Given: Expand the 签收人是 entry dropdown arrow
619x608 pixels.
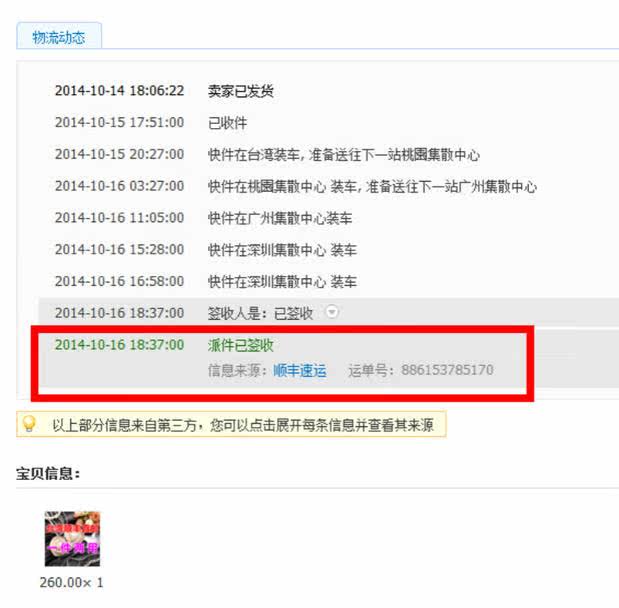Looking at the screenshot, I should coord(332,312).
